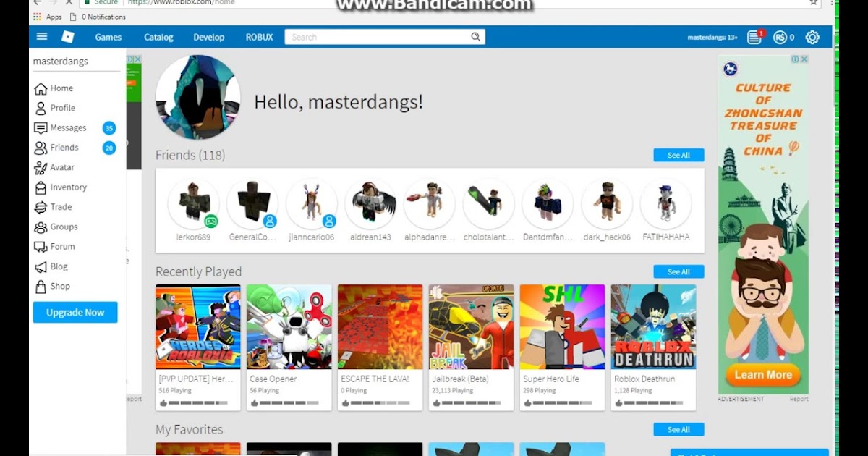
Task: Open the 0 Notifications bookmark
Action: point(98,17)
